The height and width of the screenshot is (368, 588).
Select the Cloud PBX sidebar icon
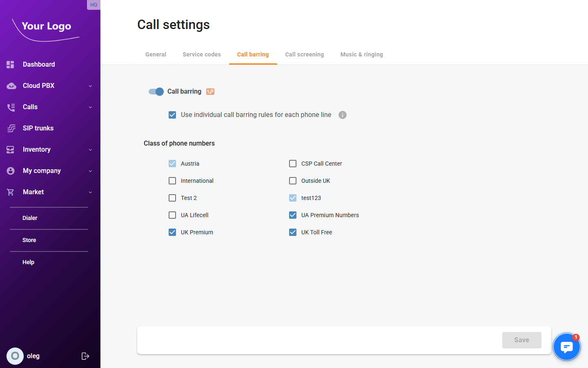11,85
